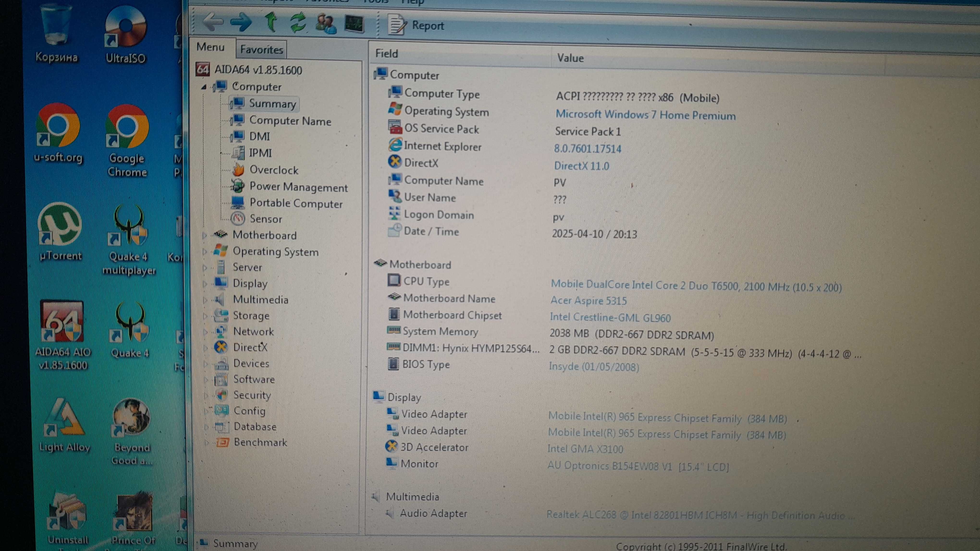The image size is (980, 551).
Task: Open the Google Chrome desktop shortcut
Action: coord(127,141)
